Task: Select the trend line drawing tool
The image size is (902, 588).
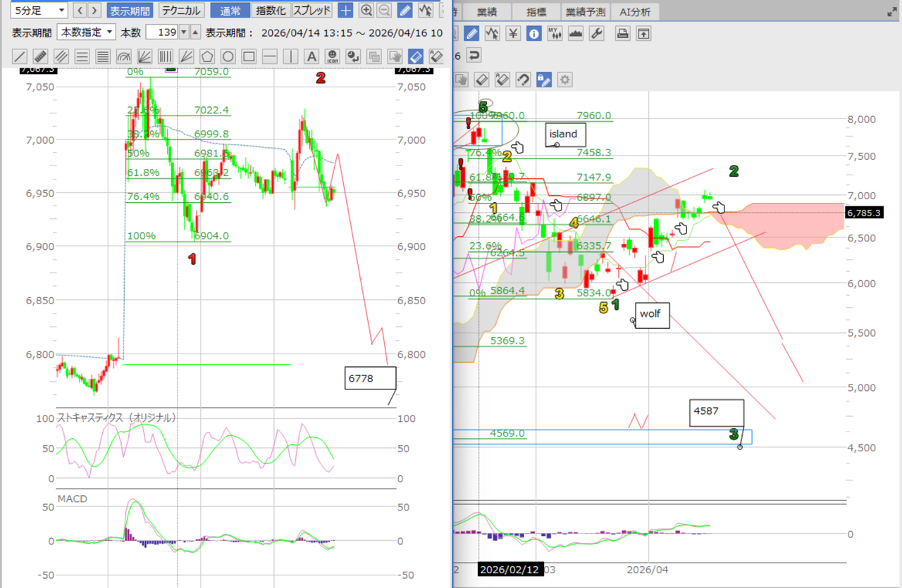Action: (x=20, y=56)
